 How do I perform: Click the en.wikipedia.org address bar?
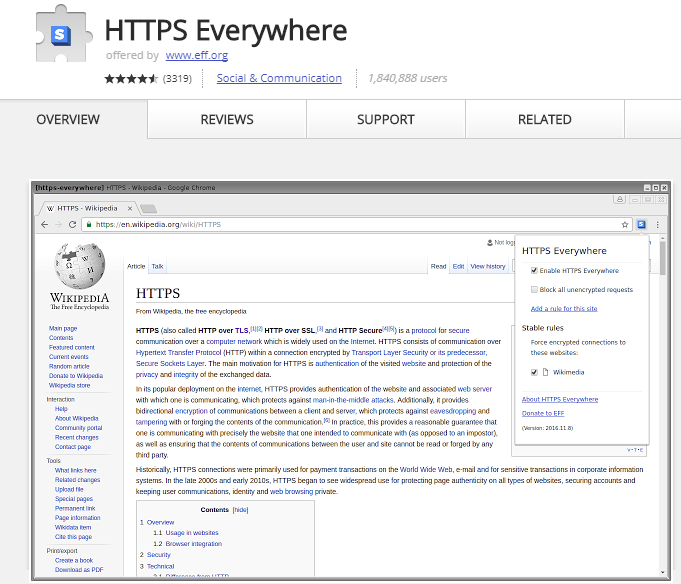355,224
